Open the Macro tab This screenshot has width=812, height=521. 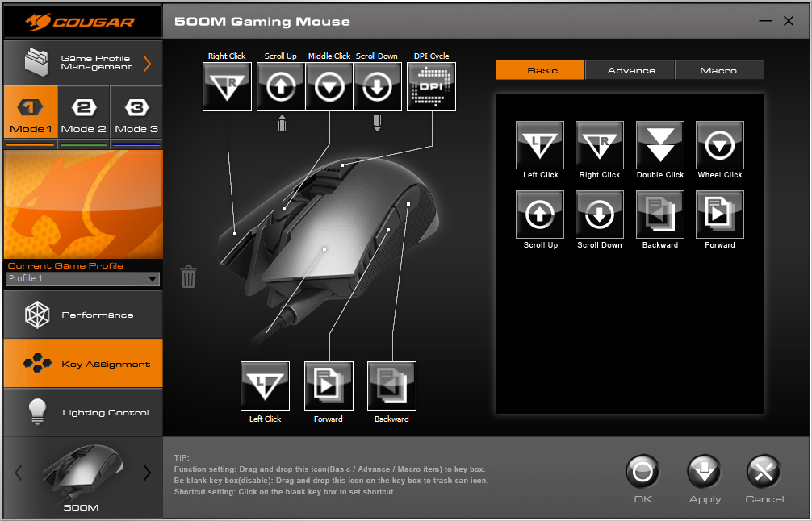(x=718, y=70)
